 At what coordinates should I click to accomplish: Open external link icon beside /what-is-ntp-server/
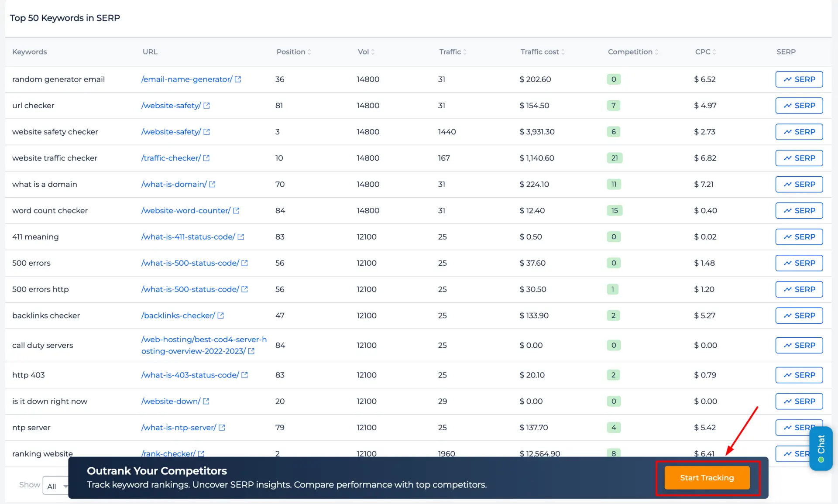[222, 428]
